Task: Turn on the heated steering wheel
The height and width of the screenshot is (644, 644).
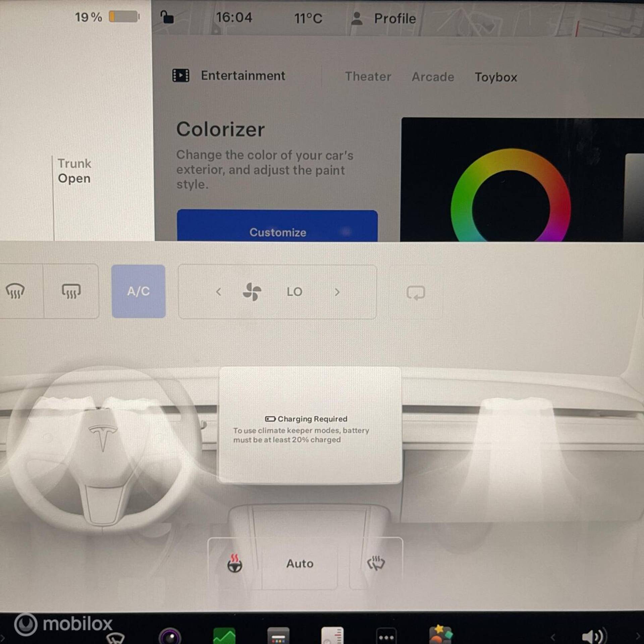Action: point(234,563)
